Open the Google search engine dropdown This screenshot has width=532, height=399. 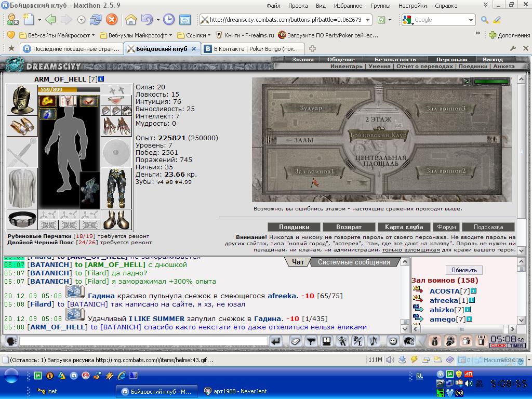pyautogui.click(x=471, y=20)
